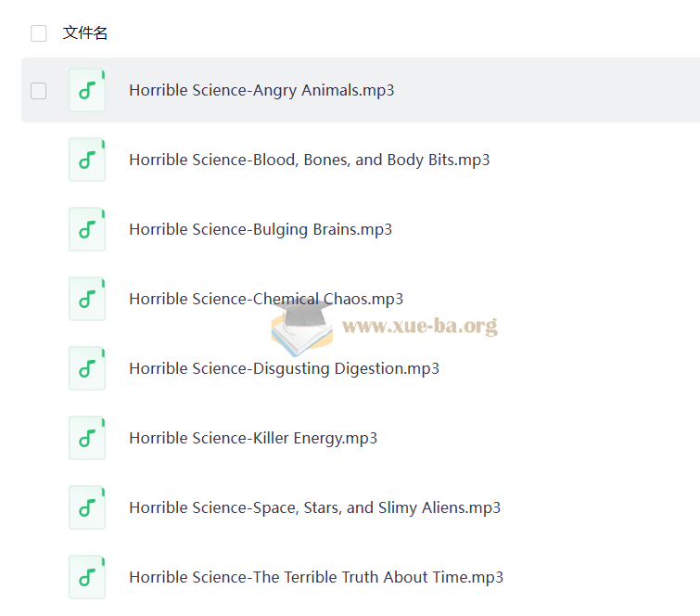Click the music file icon for Bulging Brains
Viewport: 700px width, 616px height.
(87, 229)
